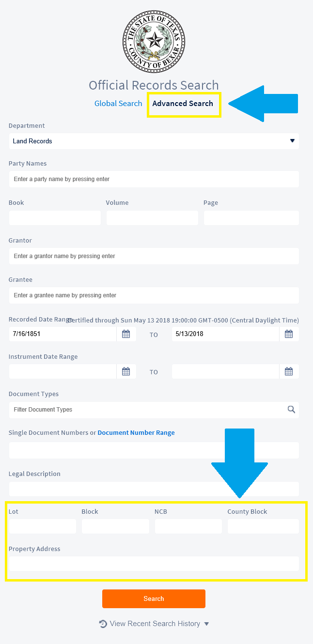Click the Property Address field
This screenshot has height=644, width=313.
tap(154, 564)
